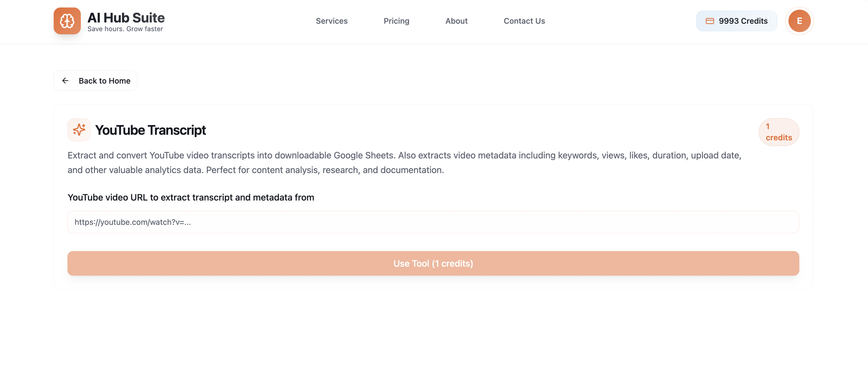This screenshot has width=868, height=373.
Task: Click the AI Hub Suite brain logo
Action: [x=67, y=21]
